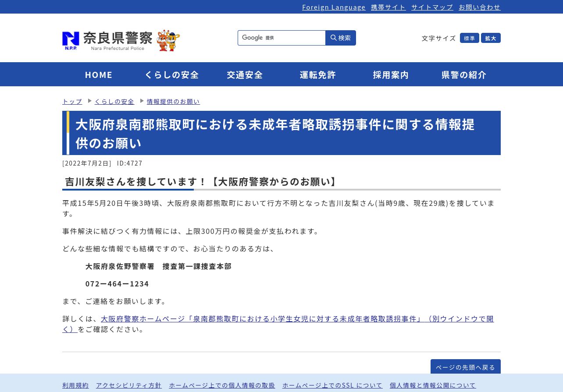Open ホームページ上でのSSL について footer link

(x=332, y=385)
